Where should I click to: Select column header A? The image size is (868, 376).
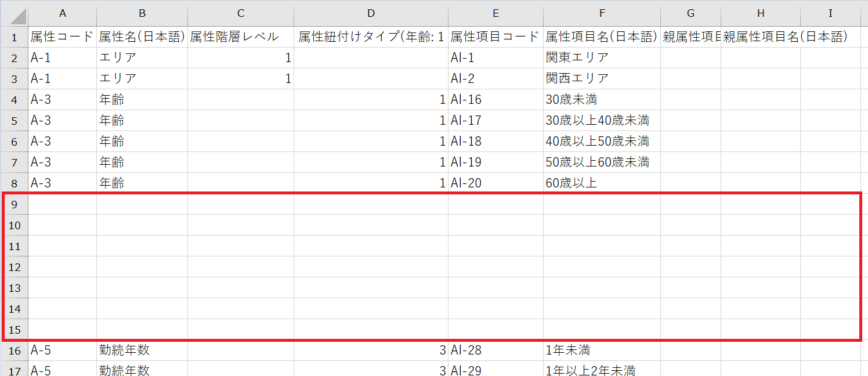coord(62,13)
